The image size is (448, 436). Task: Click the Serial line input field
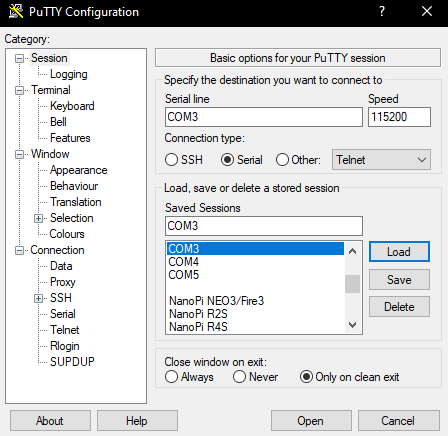click(x=264, y=117)
